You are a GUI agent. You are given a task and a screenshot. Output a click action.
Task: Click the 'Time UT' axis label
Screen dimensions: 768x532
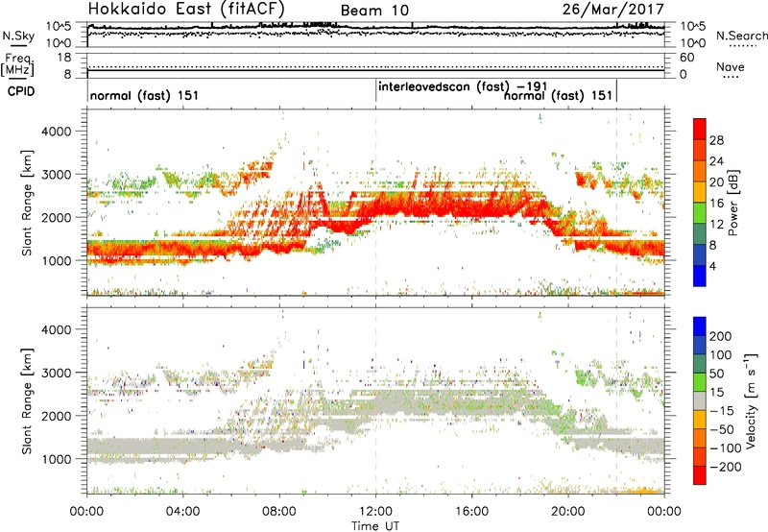coord(375,526)
